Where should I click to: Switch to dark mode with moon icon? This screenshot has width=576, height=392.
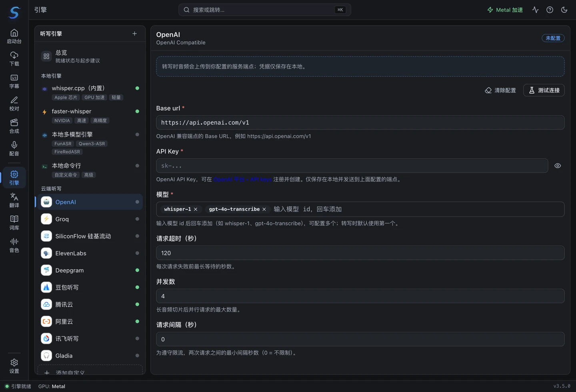click(x=564, y=10)
